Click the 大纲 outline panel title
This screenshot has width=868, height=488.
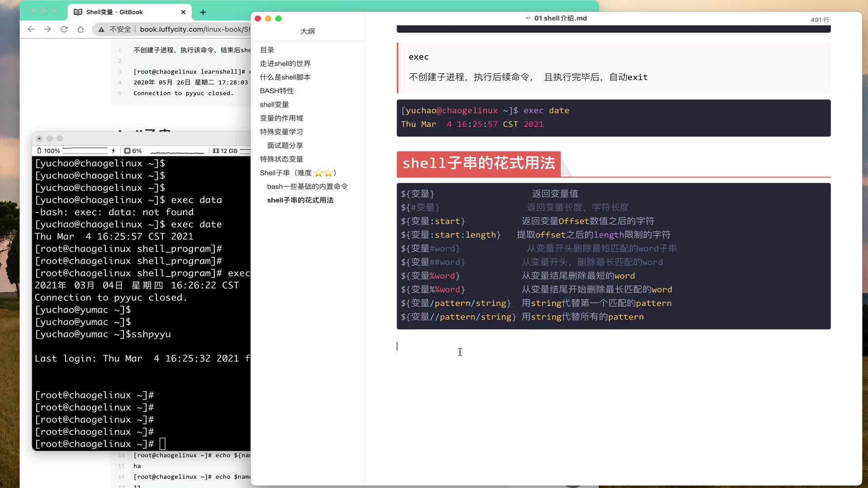coord(307,31)
